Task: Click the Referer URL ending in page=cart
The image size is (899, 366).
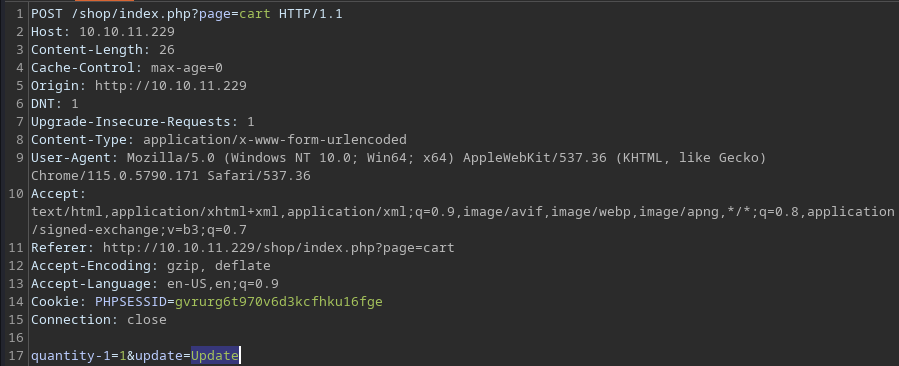Action: 279,248
